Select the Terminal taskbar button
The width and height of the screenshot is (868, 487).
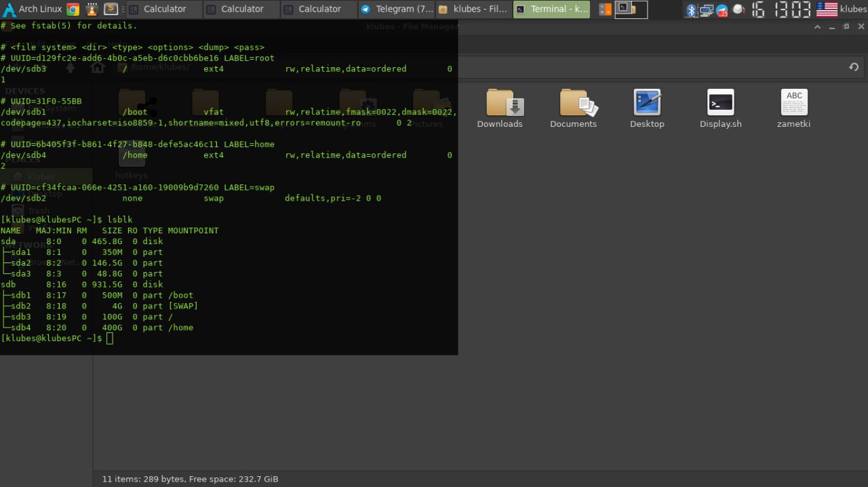[x=551, y=9]
